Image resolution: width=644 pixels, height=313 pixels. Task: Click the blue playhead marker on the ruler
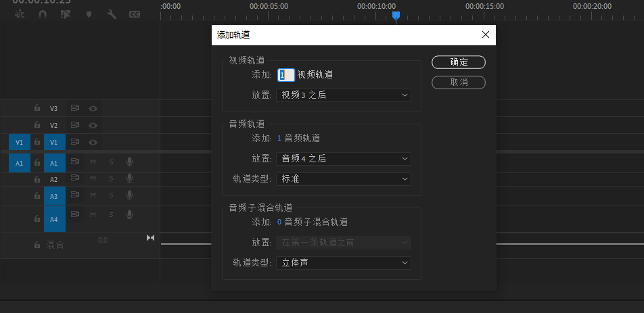(x=396, y=15)
